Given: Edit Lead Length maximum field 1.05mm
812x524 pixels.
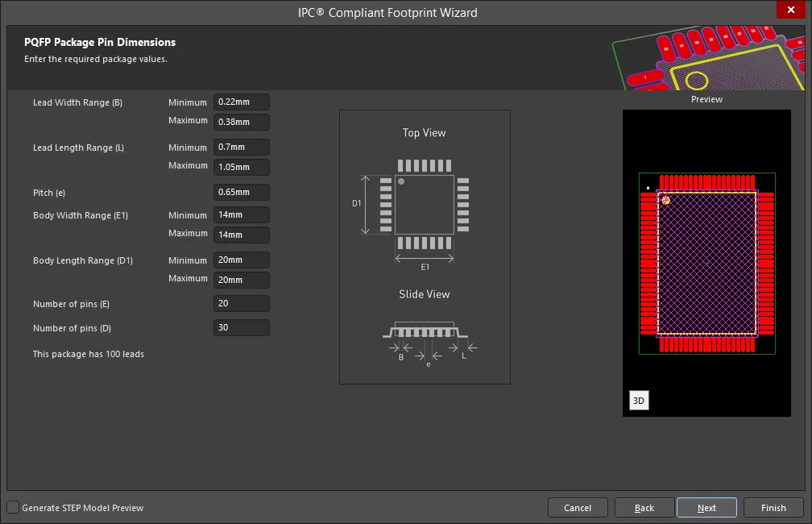Looking at the screenshot, I should [242, 167].
